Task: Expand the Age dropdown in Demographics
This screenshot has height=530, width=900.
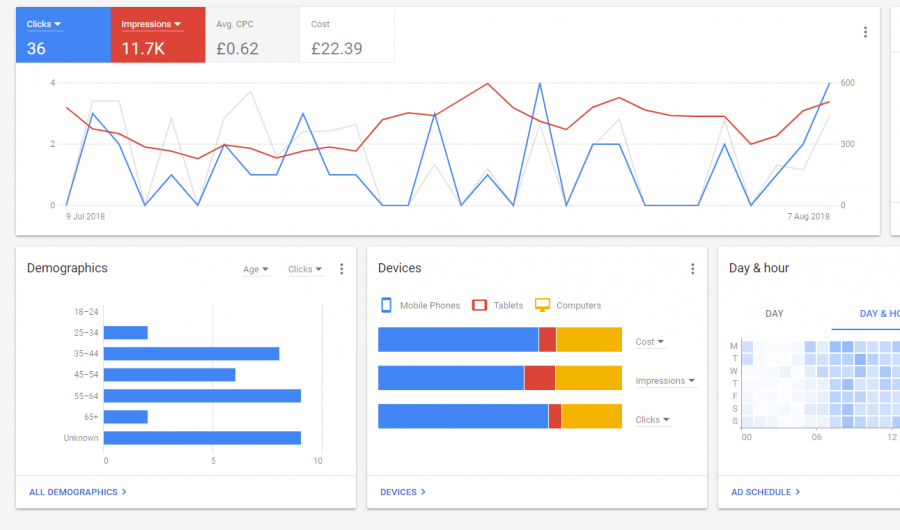Action: [x=255, y=269]
